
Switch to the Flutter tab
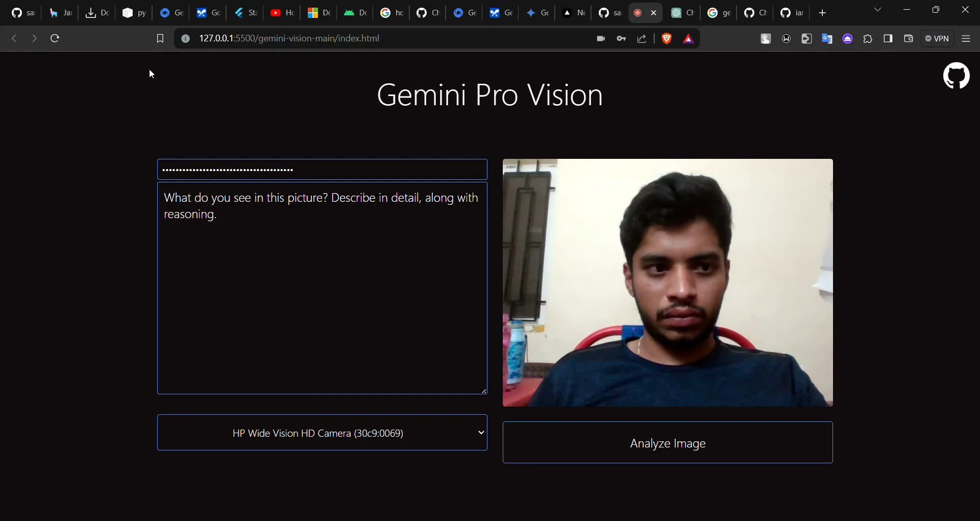tap(245, 13)
